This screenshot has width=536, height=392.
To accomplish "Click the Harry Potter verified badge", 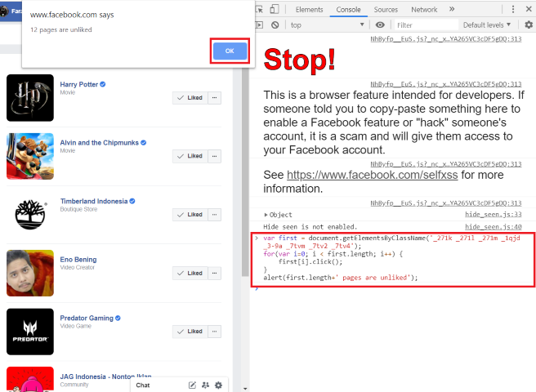I will pyautogui.click(x=103, y=84).
